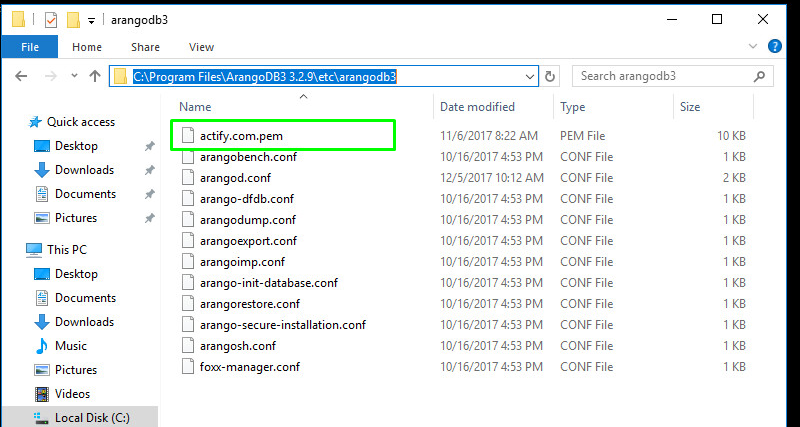Click the Search arangodb3 box
The image size is (800, 427).
point(672,76)
